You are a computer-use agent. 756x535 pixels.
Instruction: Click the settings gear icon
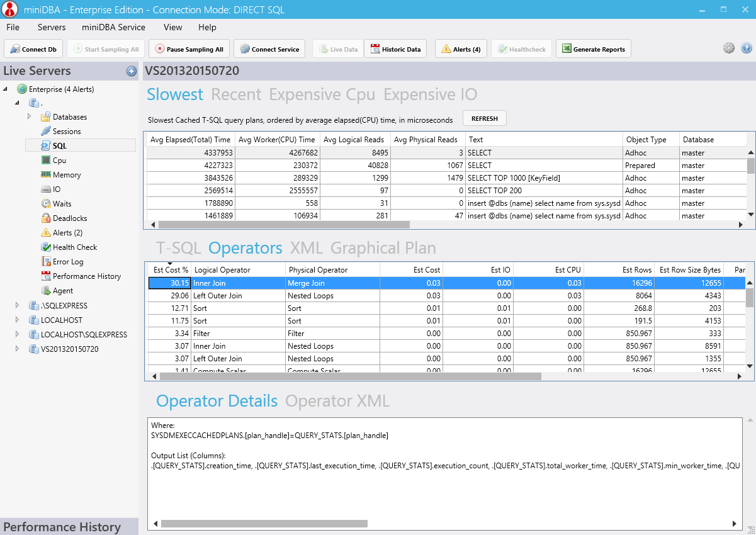coord(729,47)
